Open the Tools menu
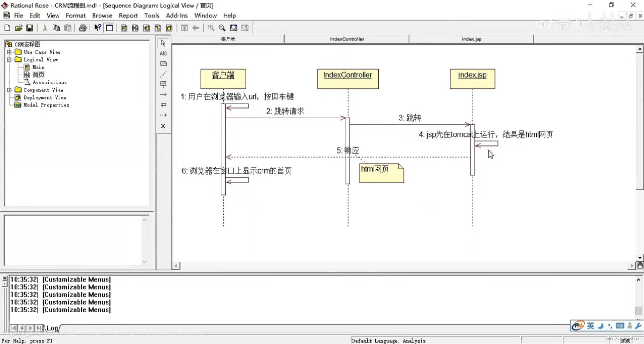644x344 pixels. point(152,15)
